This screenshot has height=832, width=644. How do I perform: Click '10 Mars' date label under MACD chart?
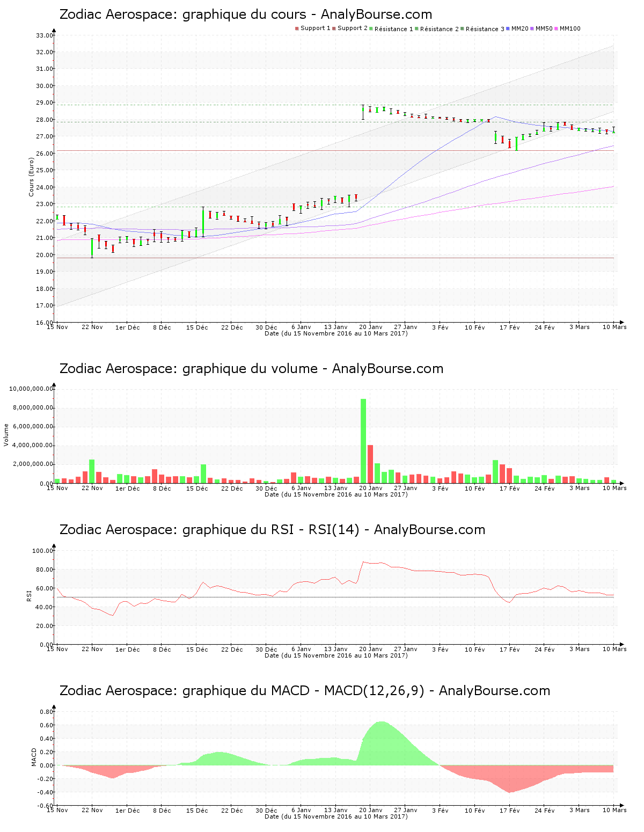click(614, 811)
